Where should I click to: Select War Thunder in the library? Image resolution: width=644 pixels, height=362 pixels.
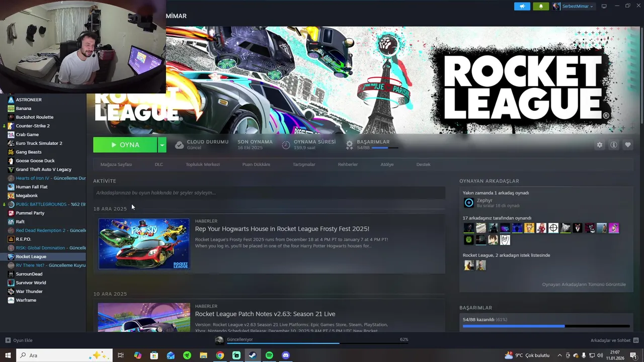[29, 292]
